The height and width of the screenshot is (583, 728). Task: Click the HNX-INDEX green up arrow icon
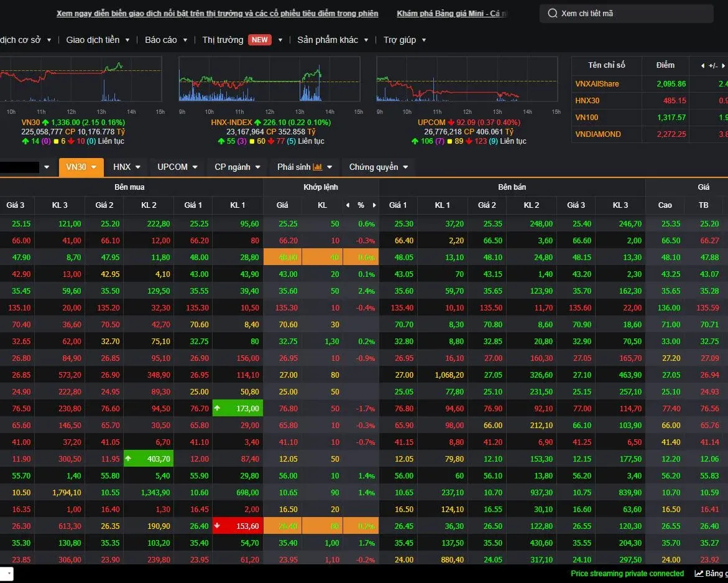coord(257,123)
